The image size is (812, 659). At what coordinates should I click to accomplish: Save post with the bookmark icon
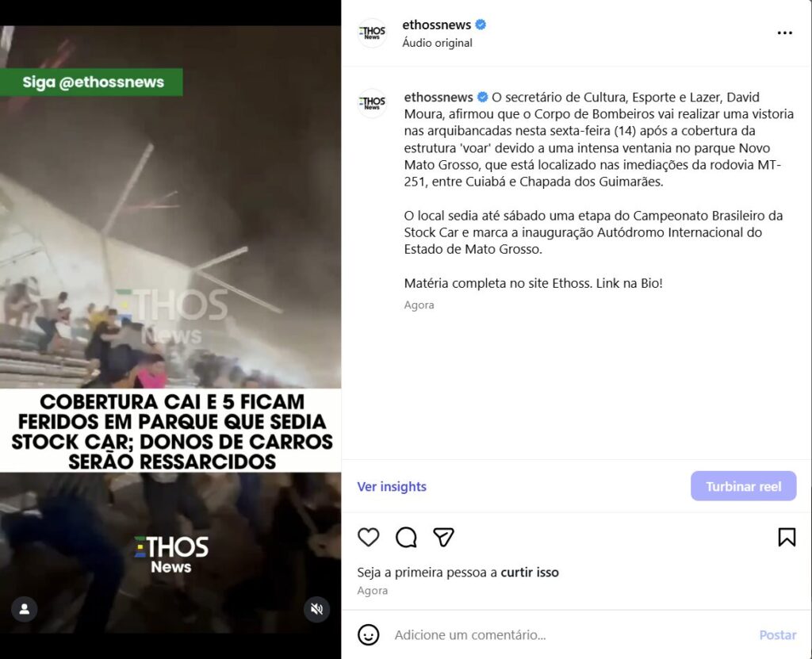(787, 537)
